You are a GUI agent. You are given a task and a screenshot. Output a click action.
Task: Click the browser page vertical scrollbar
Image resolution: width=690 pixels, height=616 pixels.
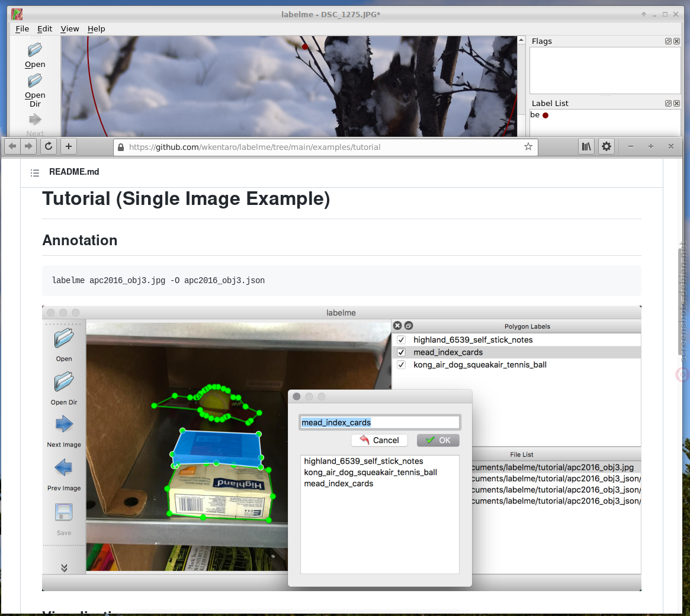681,301
